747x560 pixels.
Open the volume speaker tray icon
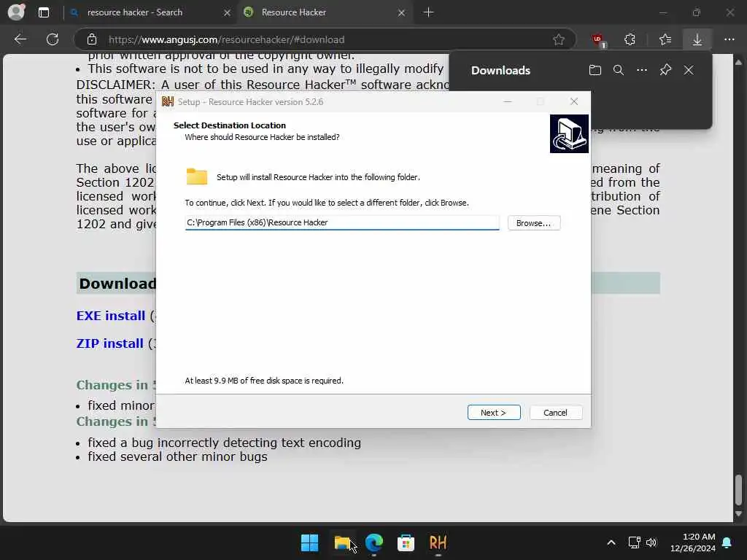651,542
